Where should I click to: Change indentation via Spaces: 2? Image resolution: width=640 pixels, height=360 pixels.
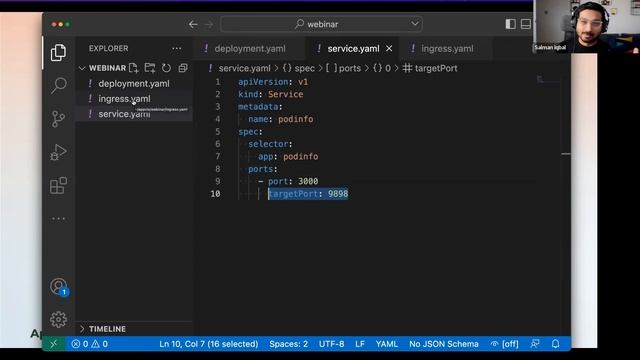[289, 344]
